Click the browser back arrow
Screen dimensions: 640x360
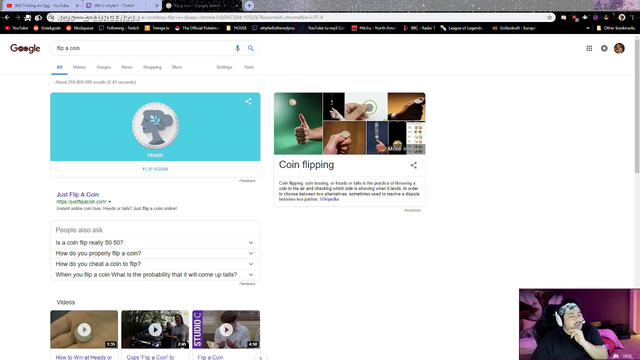pyautogui.click(x=7, y=18)
